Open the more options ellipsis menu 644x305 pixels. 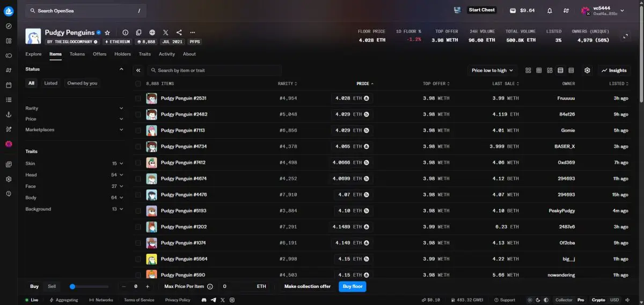(193, 33)
